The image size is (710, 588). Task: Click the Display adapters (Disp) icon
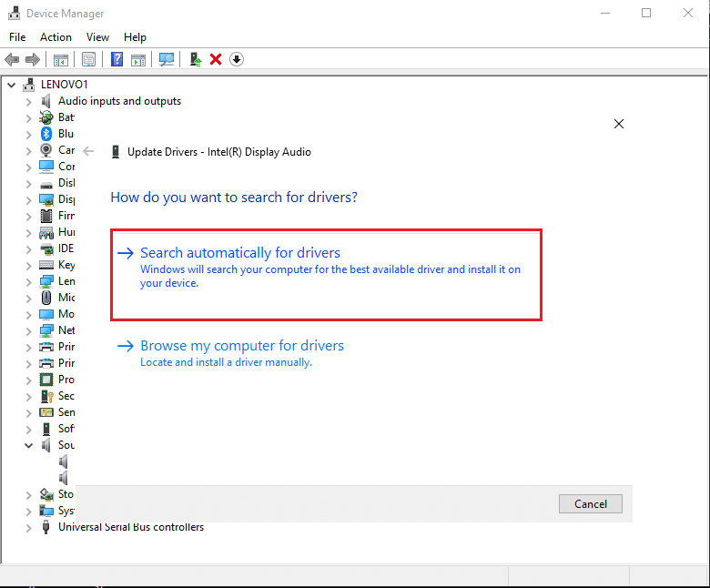46,199
